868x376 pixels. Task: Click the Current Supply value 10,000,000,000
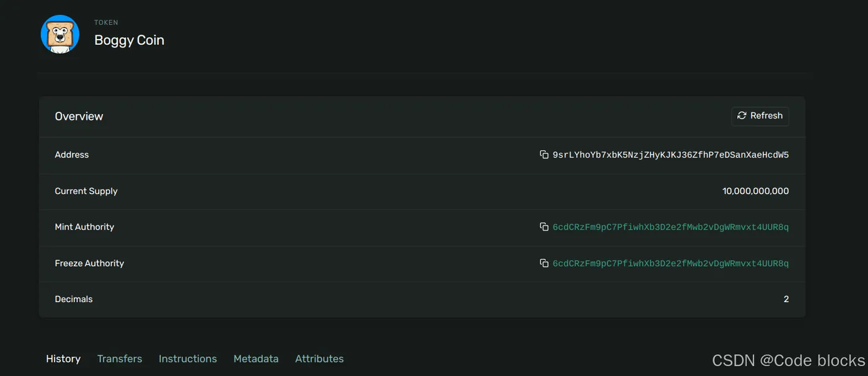pos(756,191)
